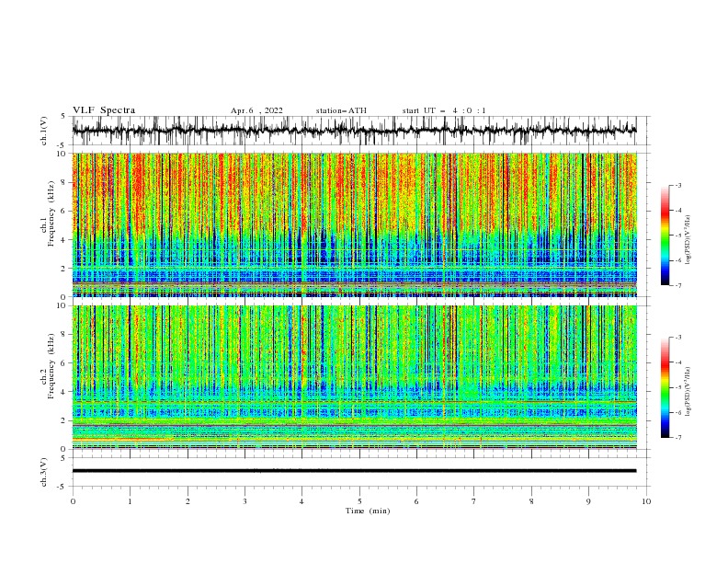Click the time axis tick label "0"
Image resolution: width=728 pixels, height=563 pixels.
[x=73, y=501]
